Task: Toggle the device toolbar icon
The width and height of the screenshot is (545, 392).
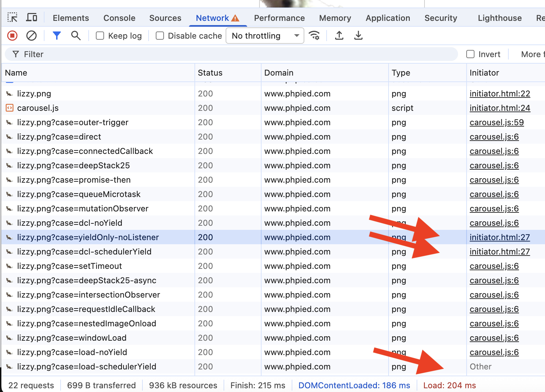Action: pos(32,17)
